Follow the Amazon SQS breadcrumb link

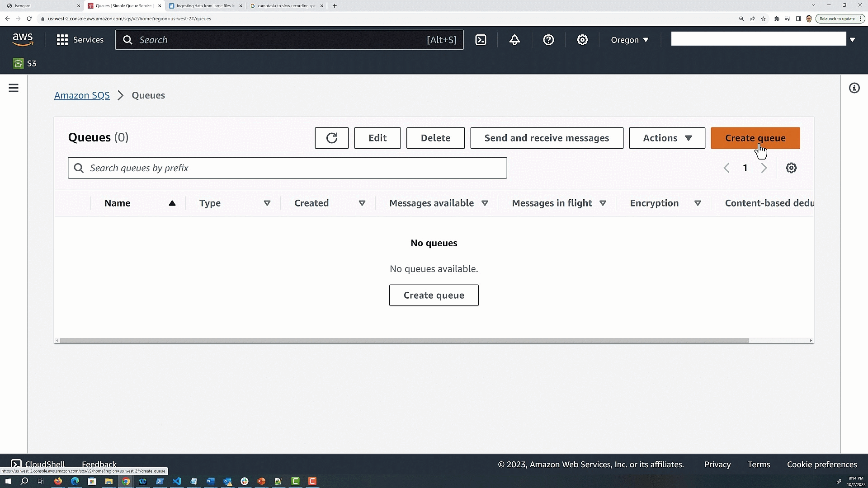(82, 95)
